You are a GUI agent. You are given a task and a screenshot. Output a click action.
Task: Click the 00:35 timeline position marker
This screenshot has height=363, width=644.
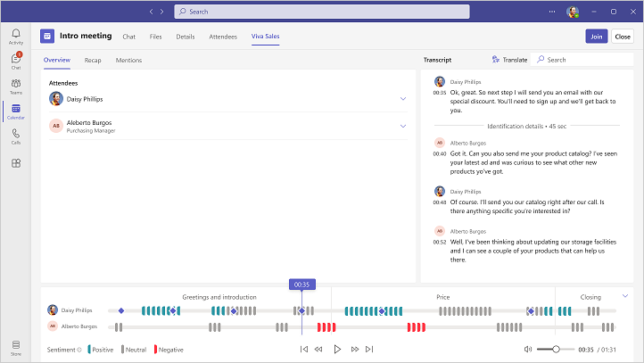tap(301, 285)
